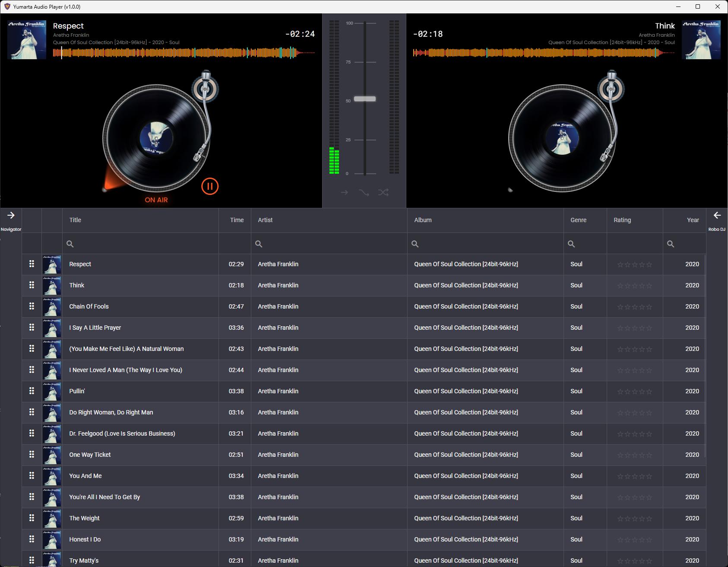Set star rating for The Weight
This screenshot has height=567, width=728.
click(x=635, y=519)
